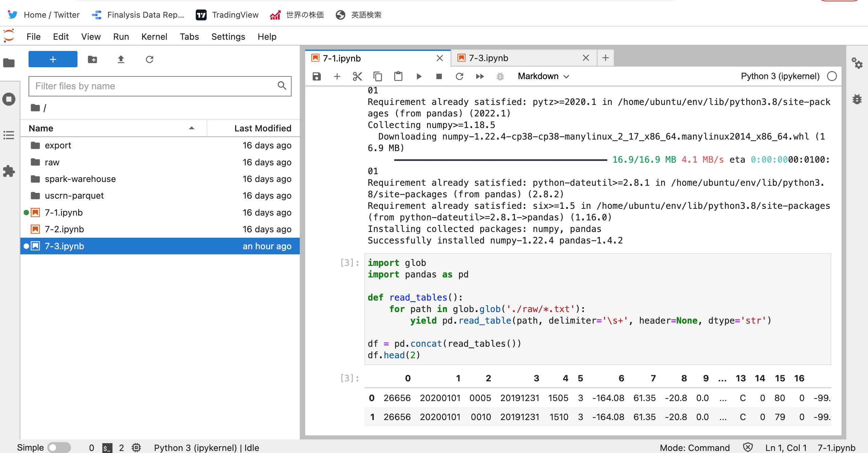Viewport: 868px width, 453px height.
Task: Open the Run menu
Action: 121,36
